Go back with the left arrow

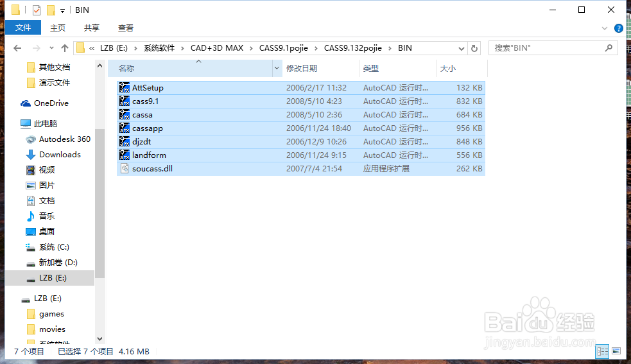pos(17,48)
